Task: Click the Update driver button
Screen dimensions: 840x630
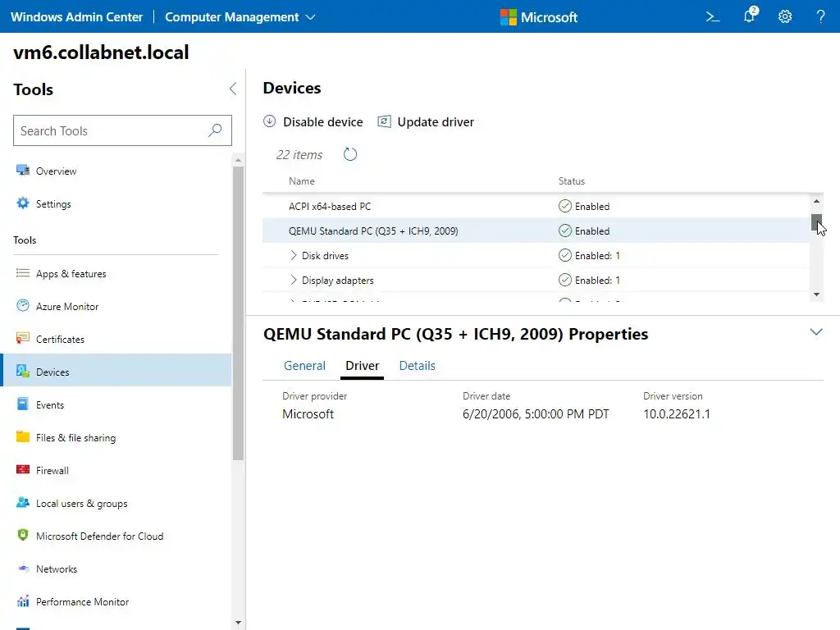Action: pyautogui.click(x=426, y=122)
